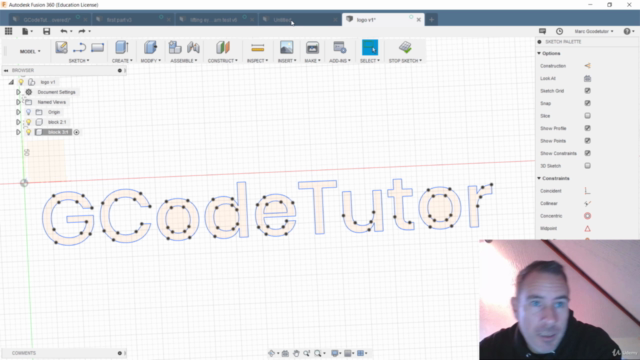The image size is (640, 360).
Task: Expand the Origin tree node
Action: tap(18, 112)
